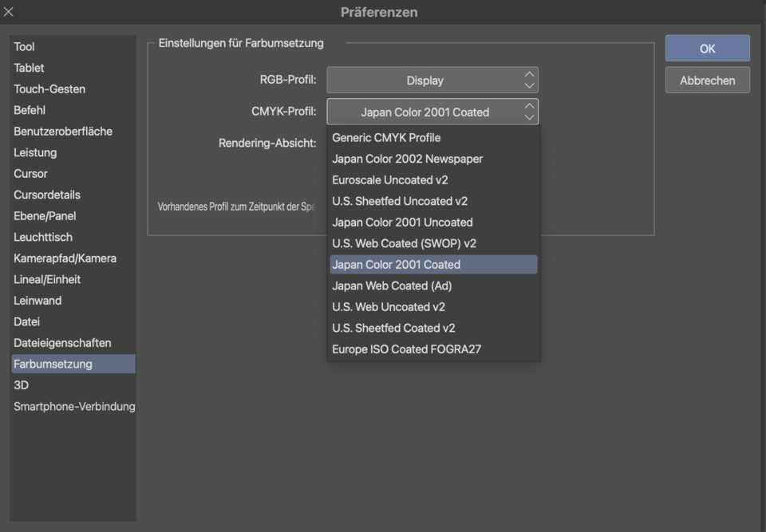Collapse the CMYK-Profil dropdown

click(432, 112)
